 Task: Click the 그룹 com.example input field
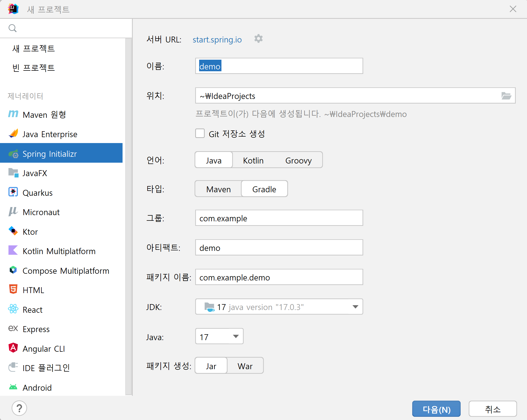tap(279, 218)
